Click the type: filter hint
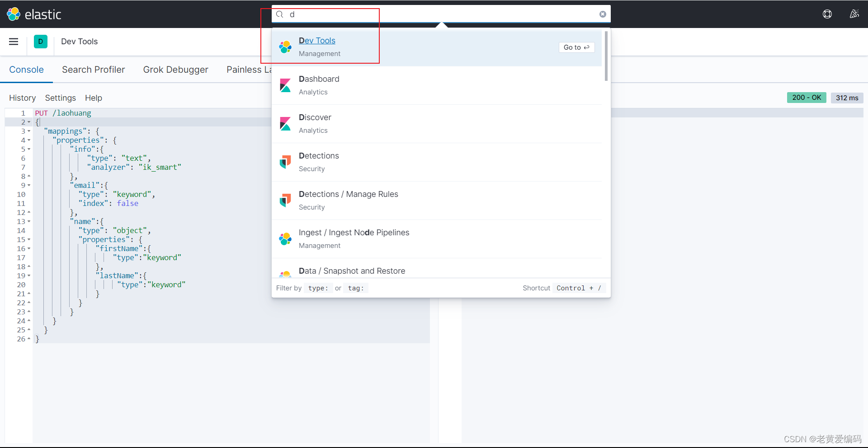Image resolution: width=868 pixels, height=448 pixels. [318, 288]
